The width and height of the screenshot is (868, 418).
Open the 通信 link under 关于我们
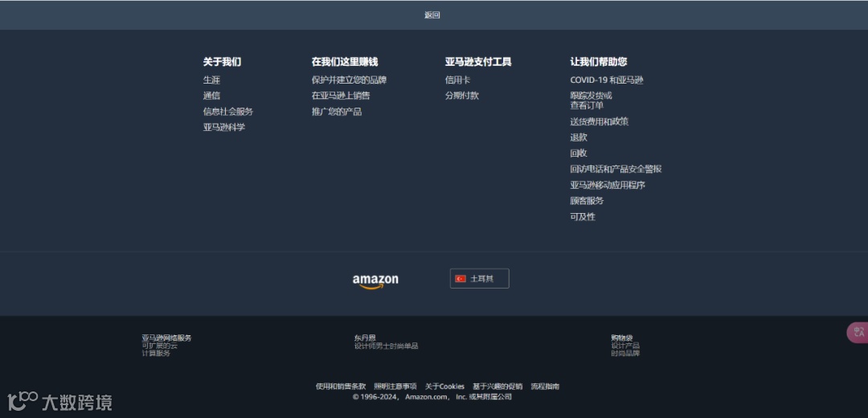click(211, 96)
